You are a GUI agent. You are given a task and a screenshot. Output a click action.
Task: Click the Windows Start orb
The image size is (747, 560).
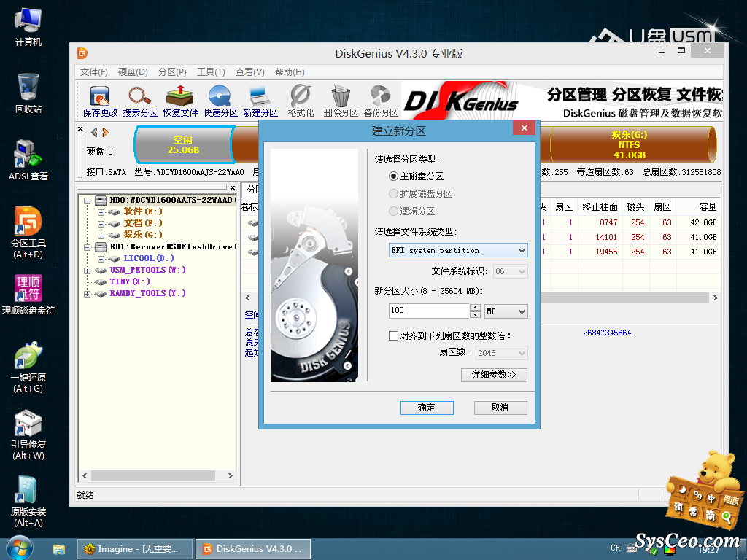tap(20, 548)
